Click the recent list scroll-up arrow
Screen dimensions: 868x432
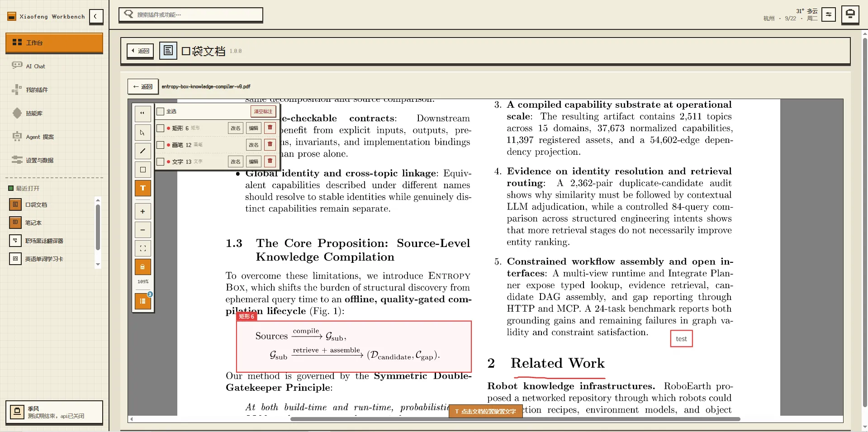click(x=98, y=200)
